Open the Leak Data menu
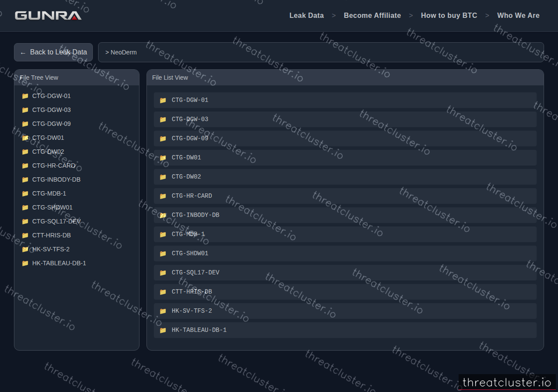This screenshot has height=392, width=558. coord(306,15)
